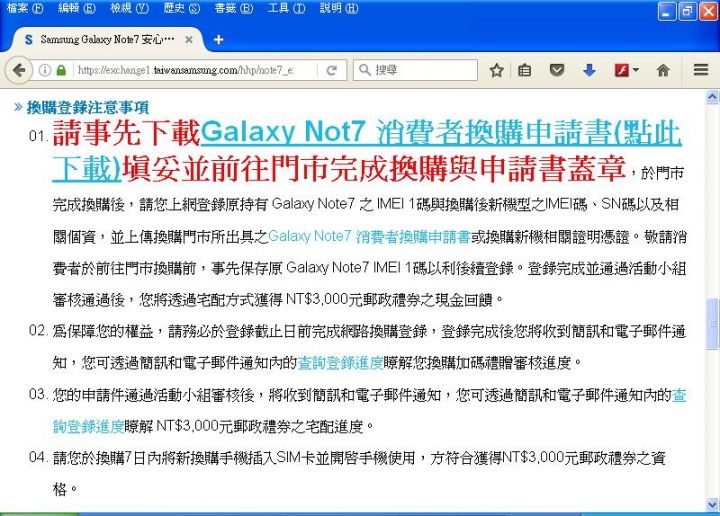Save page to Pocket icon

[x=557, y=70]
